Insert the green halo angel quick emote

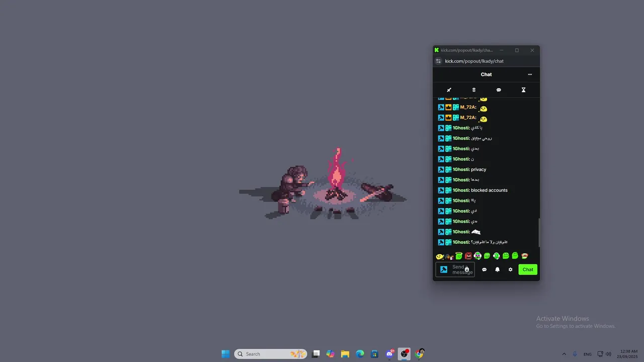[x=459, y=256]
